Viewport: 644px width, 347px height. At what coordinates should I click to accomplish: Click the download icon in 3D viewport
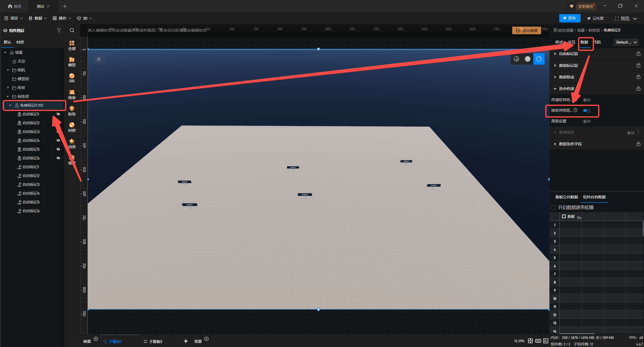[99, 59]
